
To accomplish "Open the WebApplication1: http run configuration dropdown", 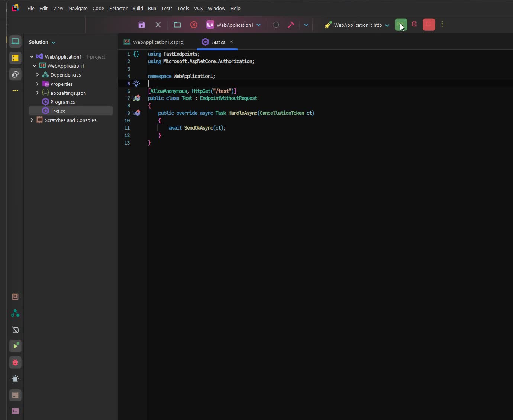I will coord(386,25).
